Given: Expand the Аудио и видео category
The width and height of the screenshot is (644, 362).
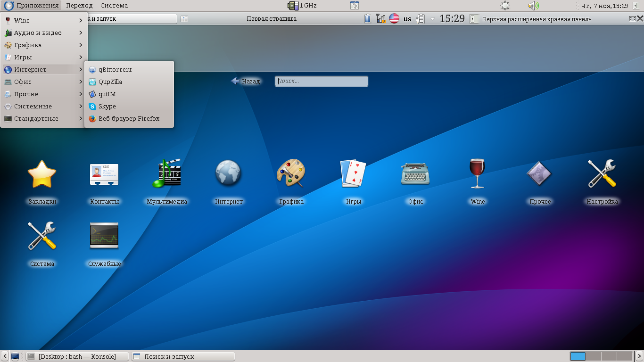Looking at the screenshot, I should click(43, 33).
